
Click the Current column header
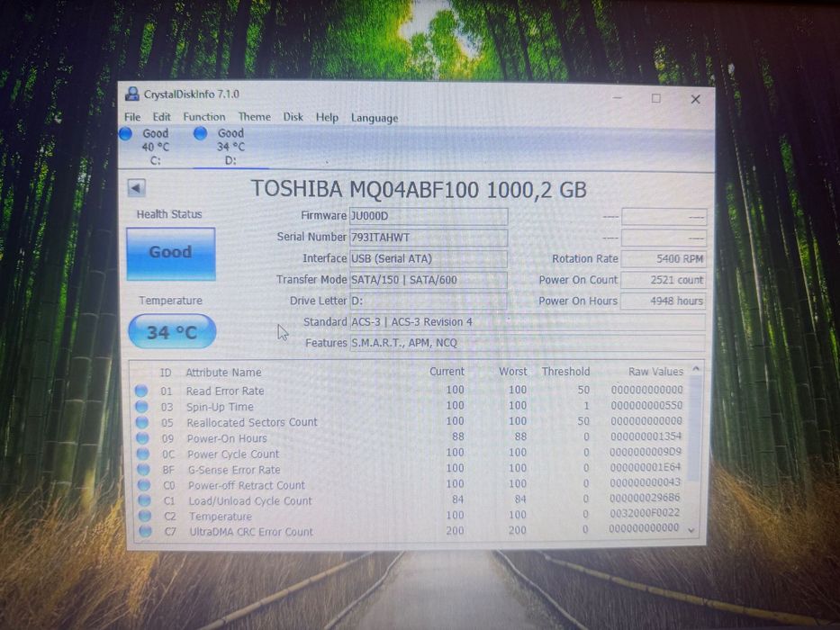pyautogui.click(x=447, y=372)
